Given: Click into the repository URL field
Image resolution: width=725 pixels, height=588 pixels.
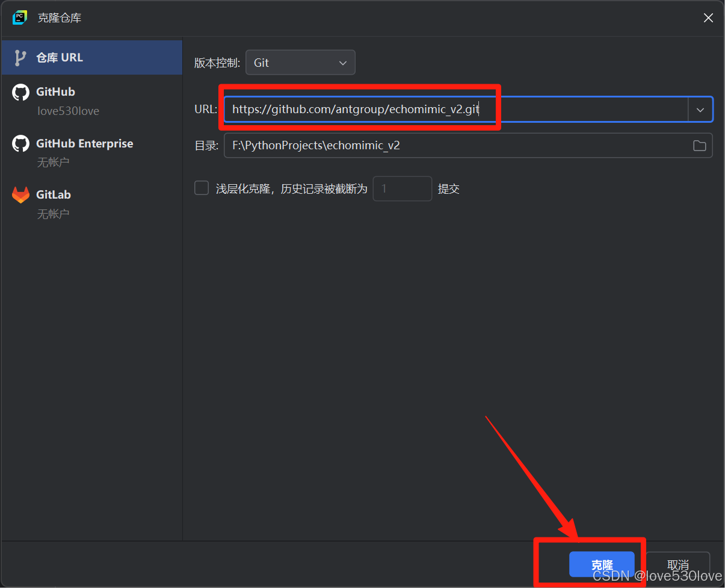Looking at the screenshot, I should [x=456, y=110].
